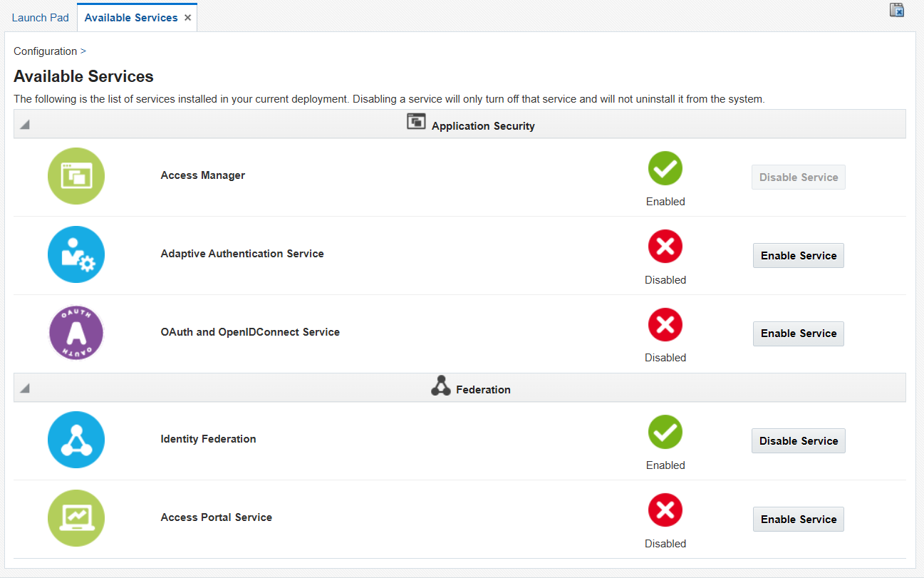Viewport: 924px width, 578px height.
Task: Enable the OAuth and OpenIDConnect Service
Action: point(798,334)
